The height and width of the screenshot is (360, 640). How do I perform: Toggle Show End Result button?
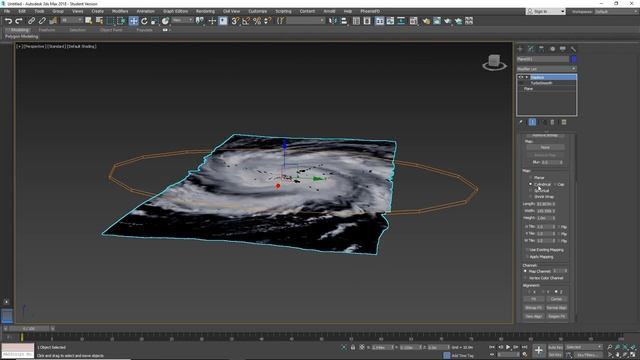[532, 122]
